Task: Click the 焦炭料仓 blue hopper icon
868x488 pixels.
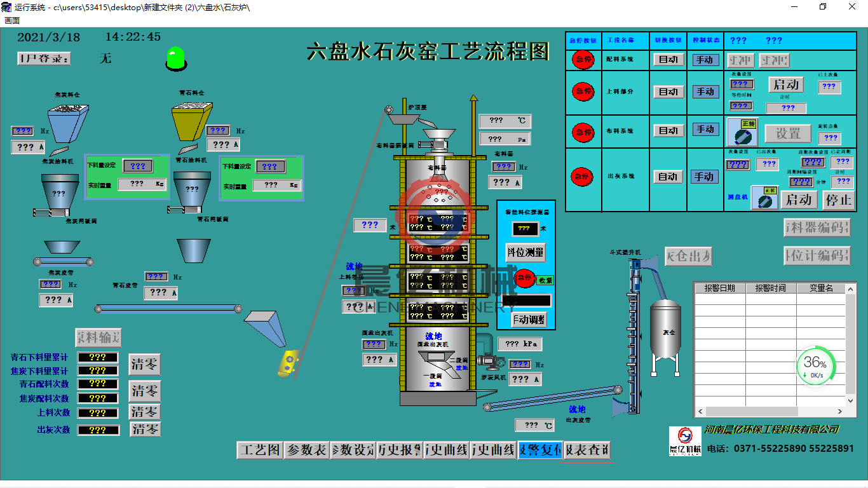Action: point(69,123)
